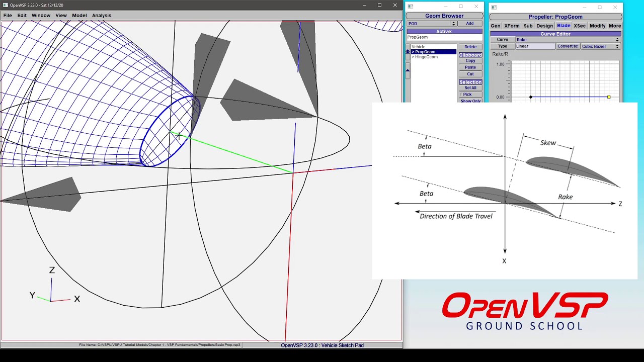Click the Type field showing Linear
This screenshot has height=362, width=644.
pyautogui.click(x=535, y=46)
